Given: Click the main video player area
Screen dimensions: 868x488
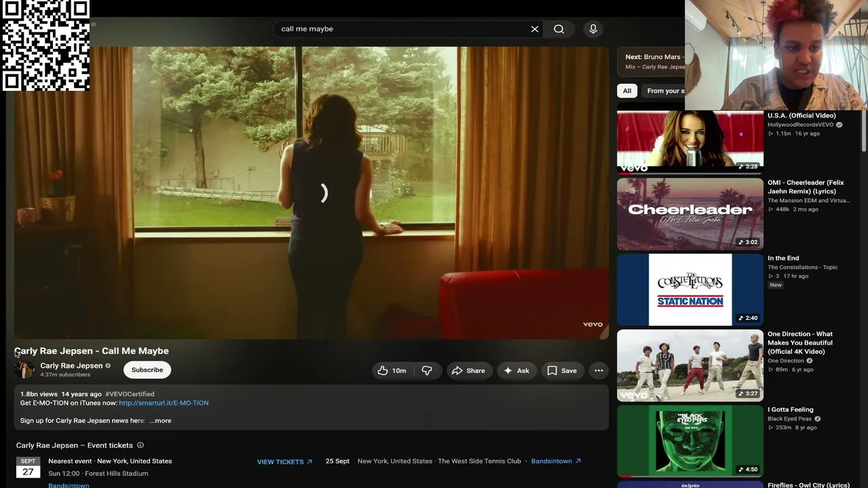Looking at the screenshot, I should pos(311,192).
